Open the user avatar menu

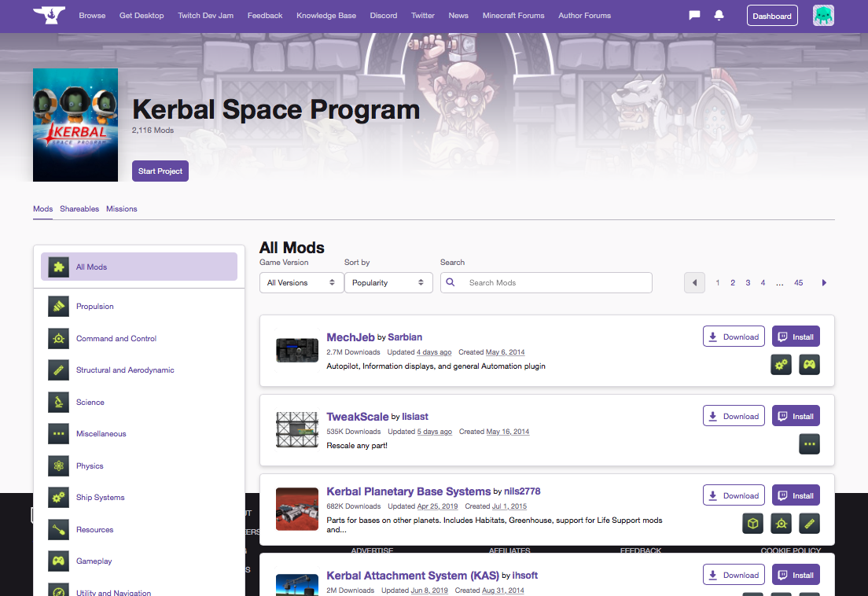(823, 16)
